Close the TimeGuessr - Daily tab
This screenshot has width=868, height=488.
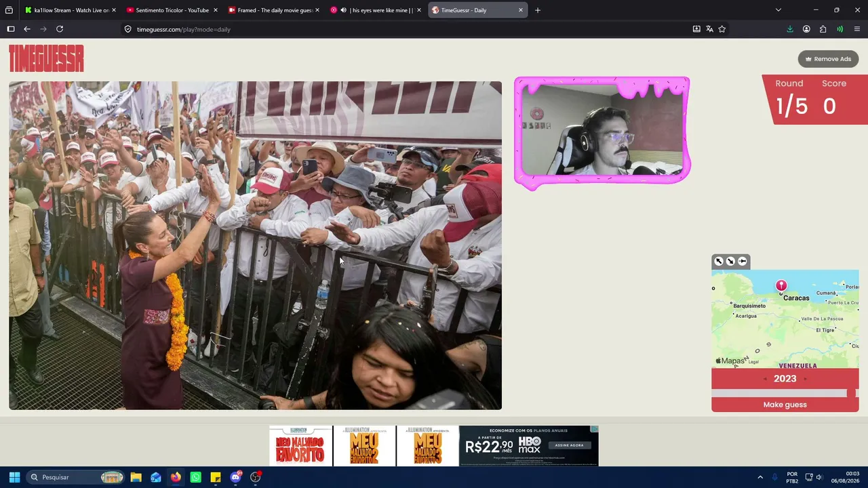521,10
